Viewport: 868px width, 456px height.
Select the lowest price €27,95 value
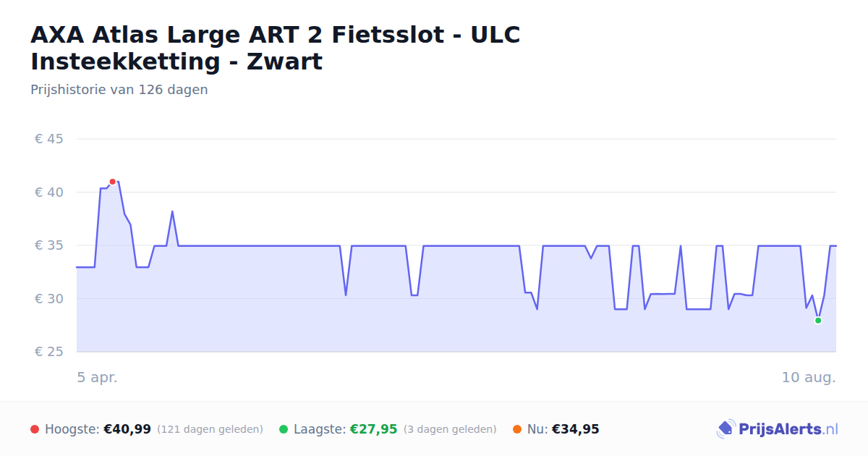coord(374,429)
